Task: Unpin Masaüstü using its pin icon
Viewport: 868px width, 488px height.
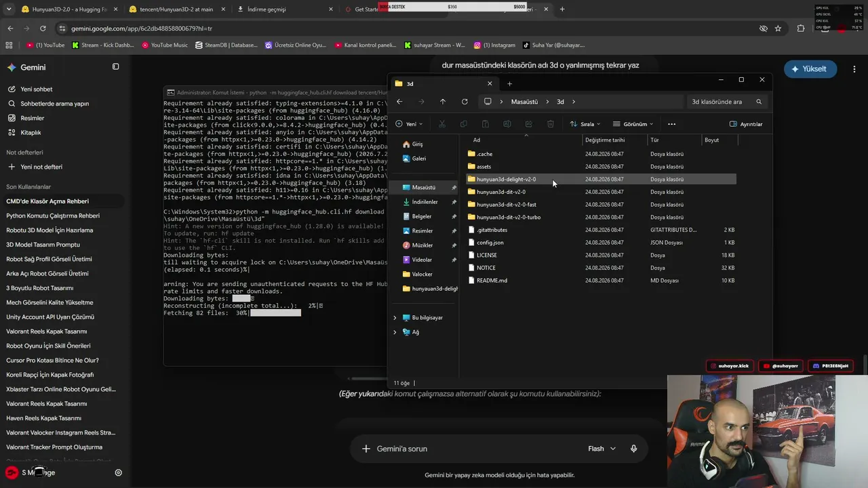Action: (x=454, y=187)
